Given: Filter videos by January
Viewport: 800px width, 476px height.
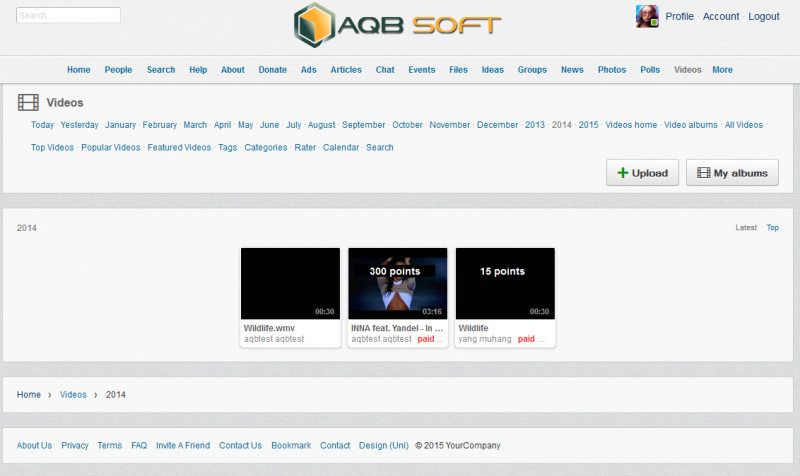Looking at the screenshot, I should (x=120, y=125).
